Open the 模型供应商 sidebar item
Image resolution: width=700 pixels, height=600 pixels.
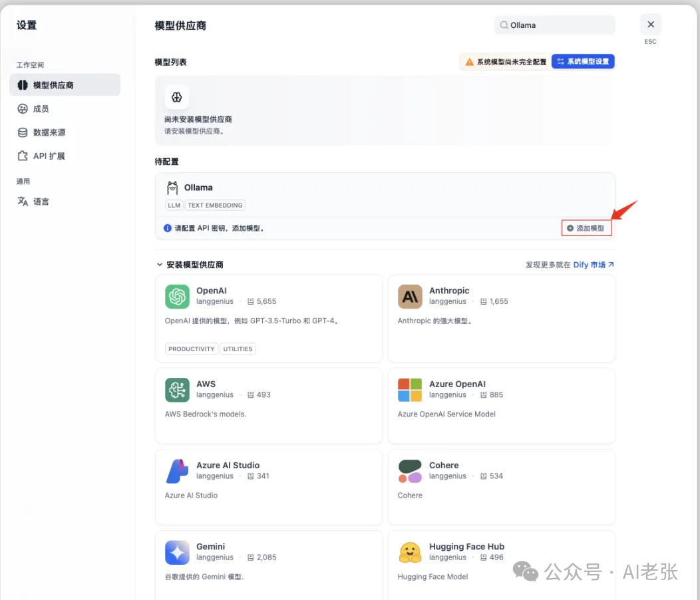click(x=65, y=85)
